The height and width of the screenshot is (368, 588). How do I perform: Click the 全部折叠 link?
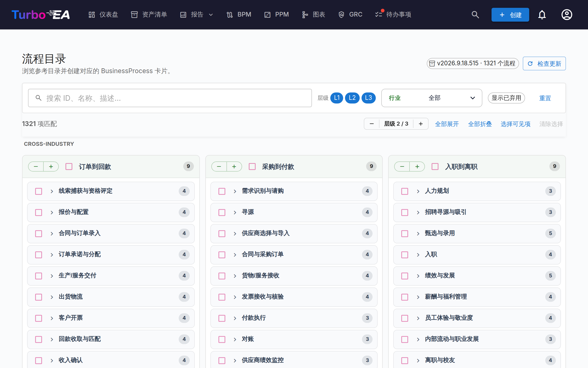coord(480,124)
